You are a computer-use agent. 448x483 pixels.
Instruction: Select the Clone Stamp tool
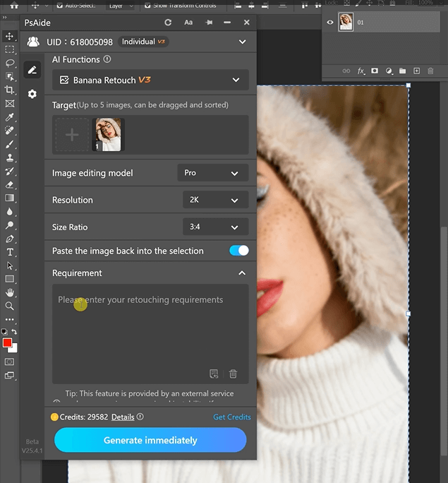[10, 157]
